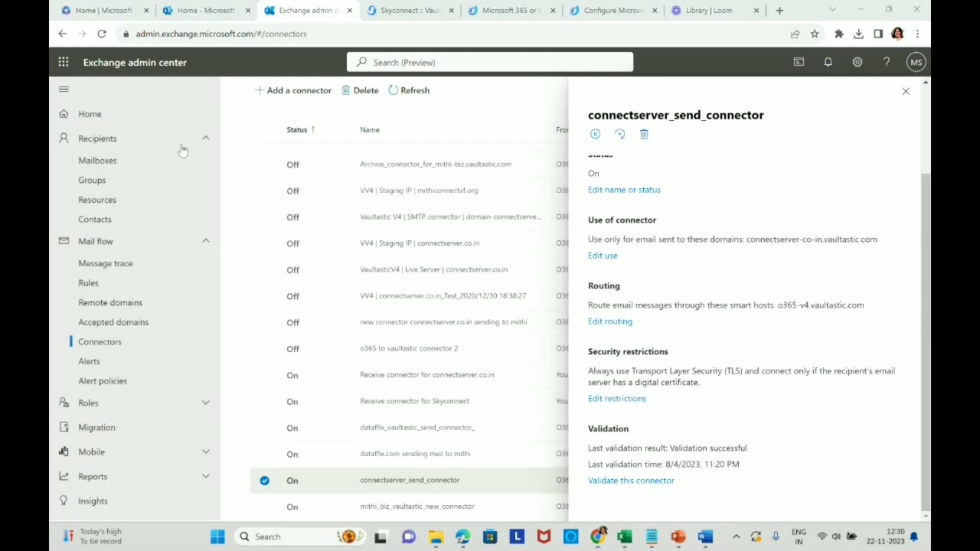Open the Windows Start menu
Viewport: 980px width, 551px height.
click(217, 536)
